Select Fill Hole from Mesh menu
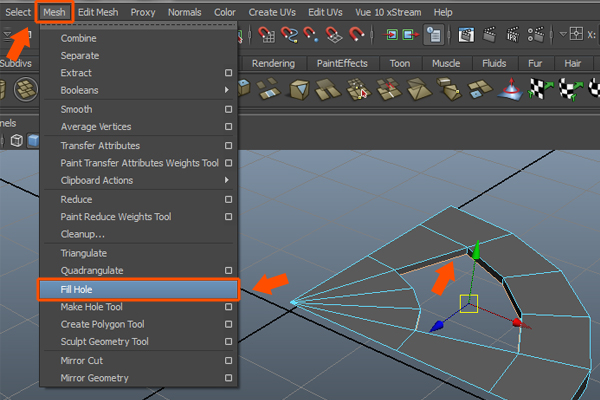The width and height of the screenshot is (600, 400). (x=138, y=289)
